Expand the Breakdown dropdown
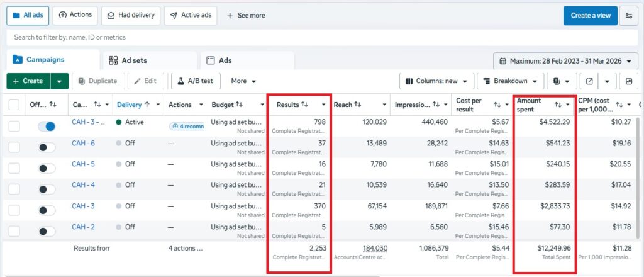 (509, 81)
